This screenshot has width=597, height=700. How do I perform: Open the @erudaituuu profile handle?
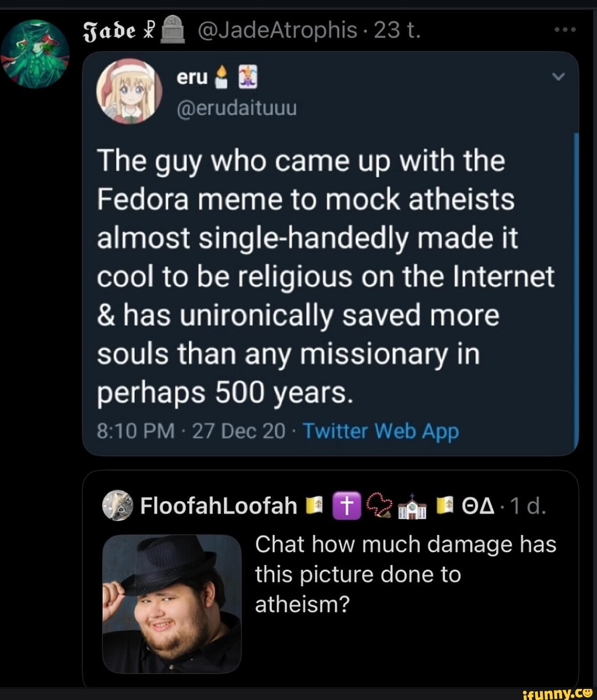coord(237,108)
